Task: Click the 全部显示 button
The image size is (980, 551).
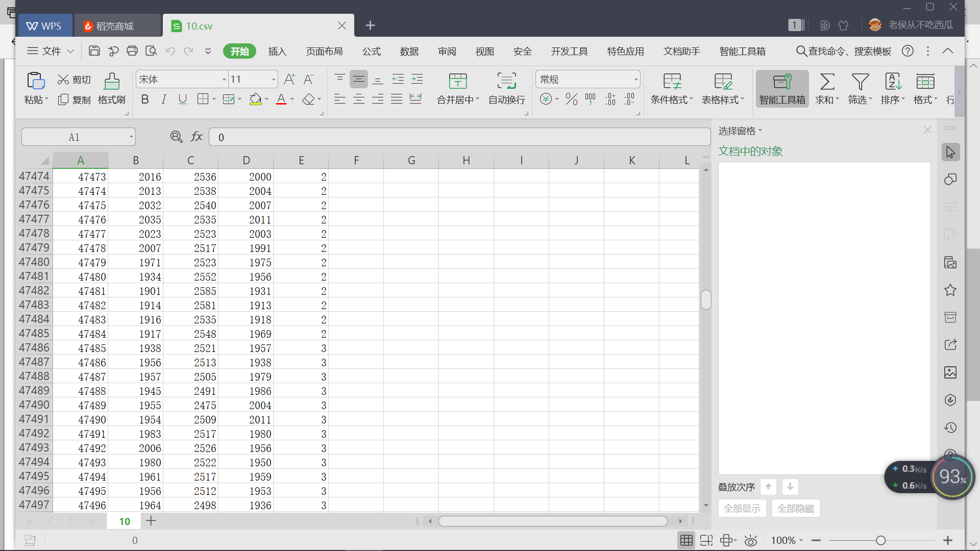Action: click(742, 509)
